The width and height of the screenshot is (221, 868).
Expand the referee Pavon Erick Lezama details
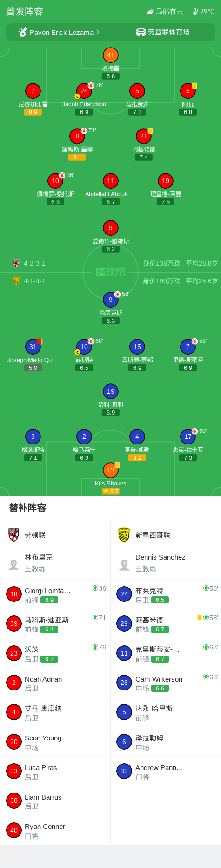59,32
